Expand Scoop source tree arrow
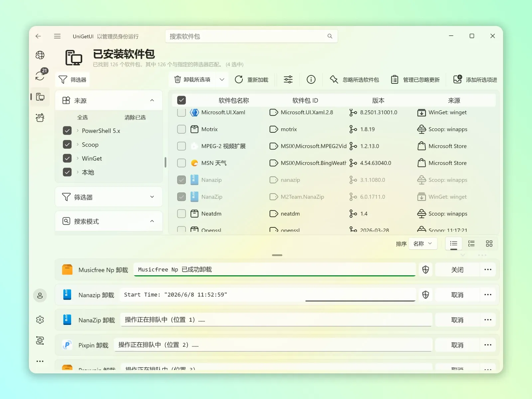This screenshot has height=399, width=532. pos(77,145)
